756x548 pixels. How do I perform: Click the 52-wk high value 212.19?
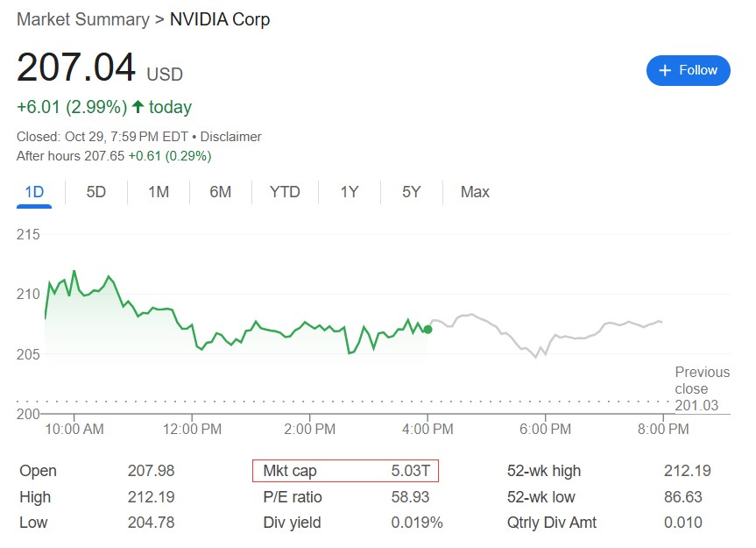689,471
